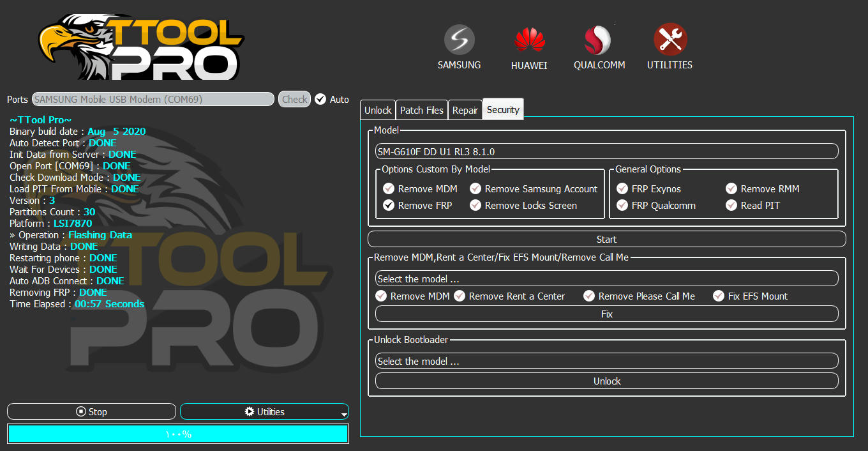The image size is (868, 451).
Task: Click the Fix button
Action: pos(606,314)
